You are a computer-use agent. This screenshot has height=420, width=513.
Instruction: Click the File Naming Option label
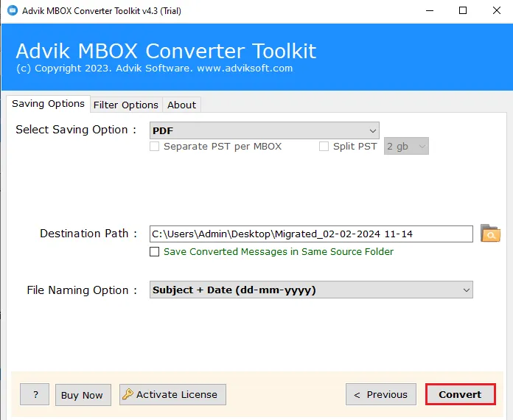(82, 290)
